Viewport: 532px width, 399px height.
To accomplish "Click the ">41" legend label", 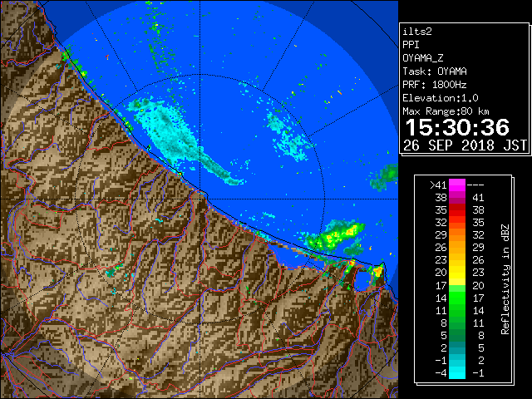I will point(438,185).
